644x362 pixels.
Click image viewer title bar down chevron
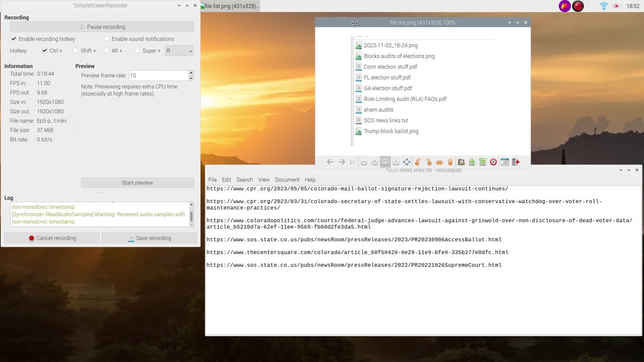pos(509,23)
